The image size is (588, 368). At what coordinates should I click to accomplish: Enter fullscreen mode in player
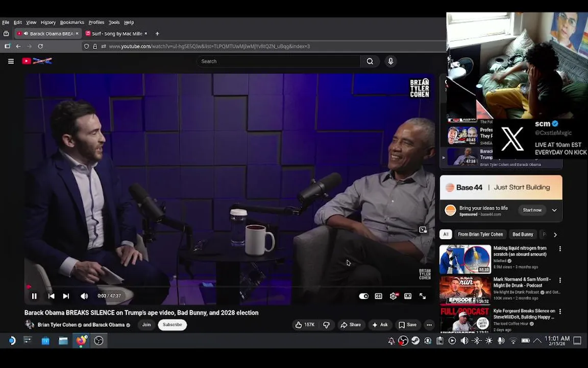coord(422,296)
